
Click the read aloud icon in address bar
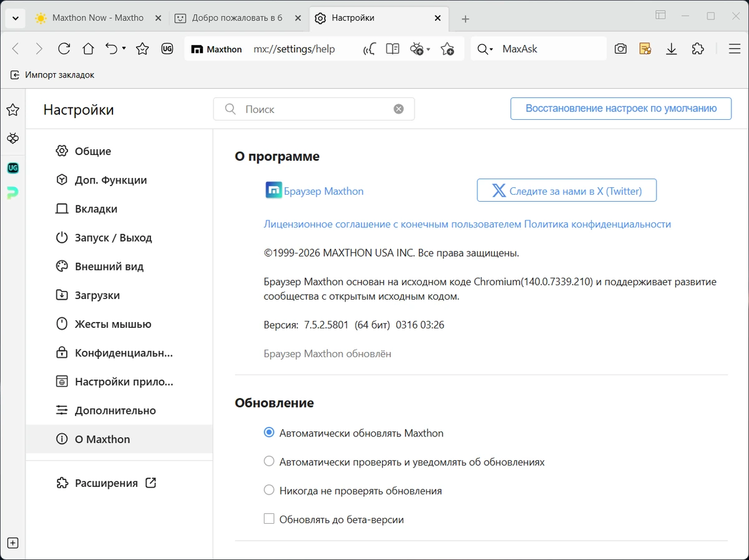click(369, 49)
